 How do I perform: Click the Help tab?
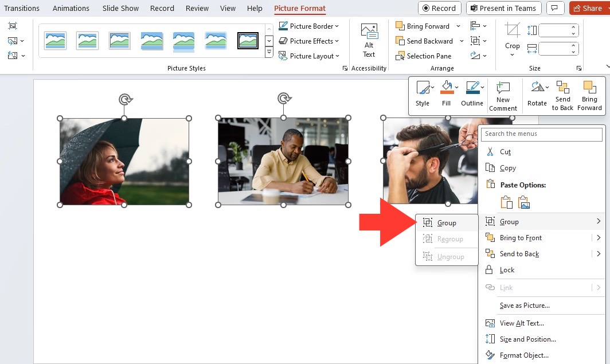255,8
